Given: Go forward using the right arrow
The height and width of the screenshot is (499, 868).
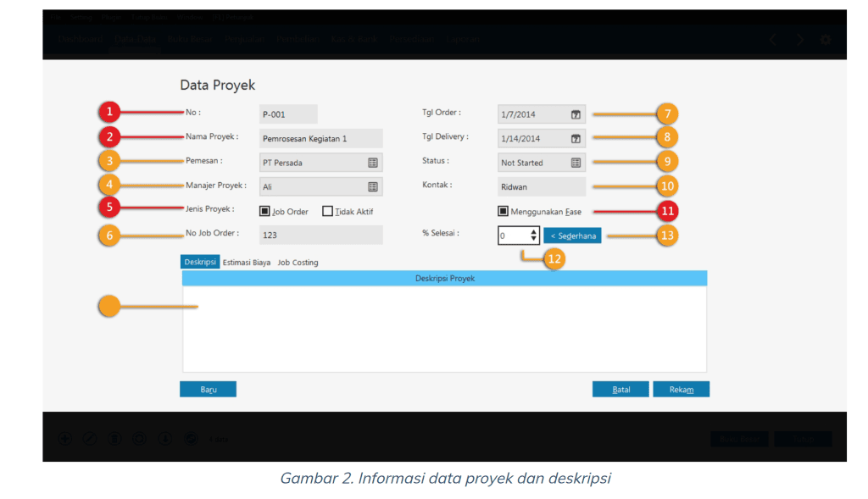Looking at the screenshot, I should click(x=799, y=40).
